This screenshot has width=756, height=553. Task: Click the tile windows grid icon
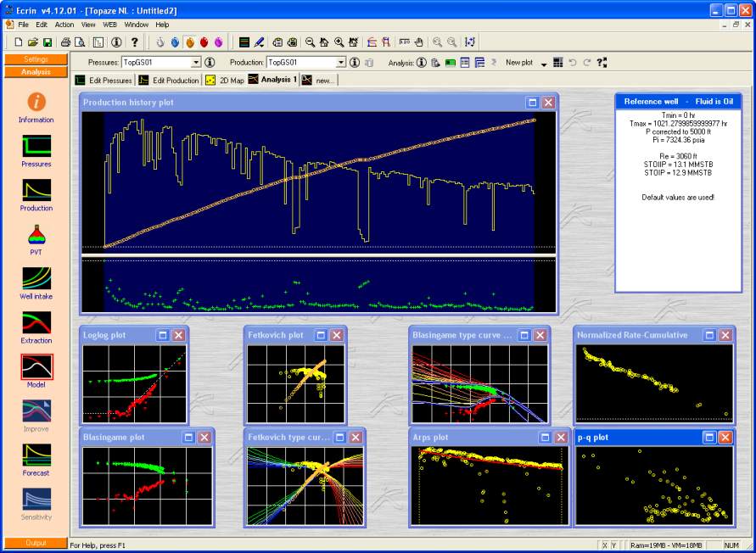pyautogui.click(x=557, y=63)
